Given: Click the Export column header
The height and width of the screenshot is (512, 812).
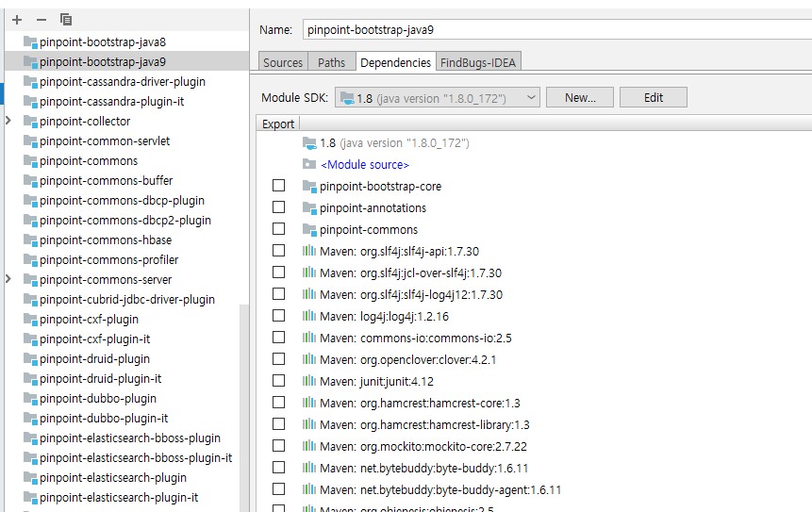Looking at the screenshot, I should (x=278, y=124).
